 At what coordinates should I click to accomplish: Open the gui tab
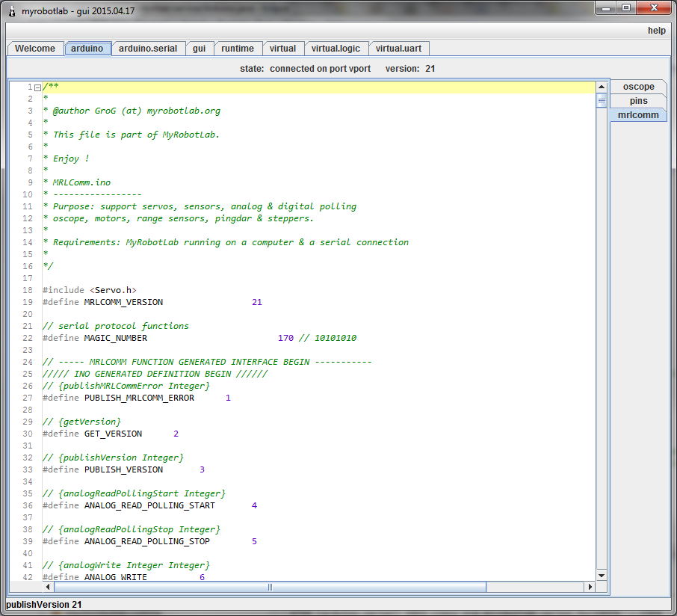click(x=199, y=49)
